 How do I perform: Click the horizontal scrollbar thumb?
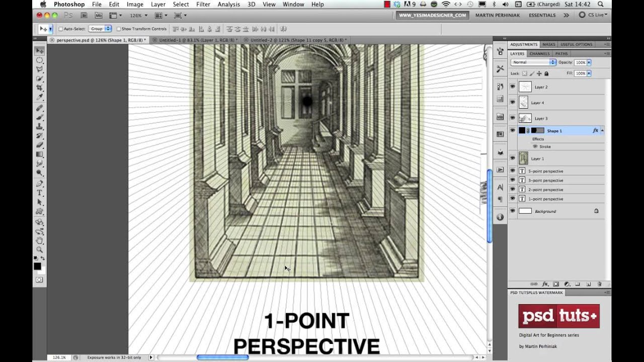point(222,357)
